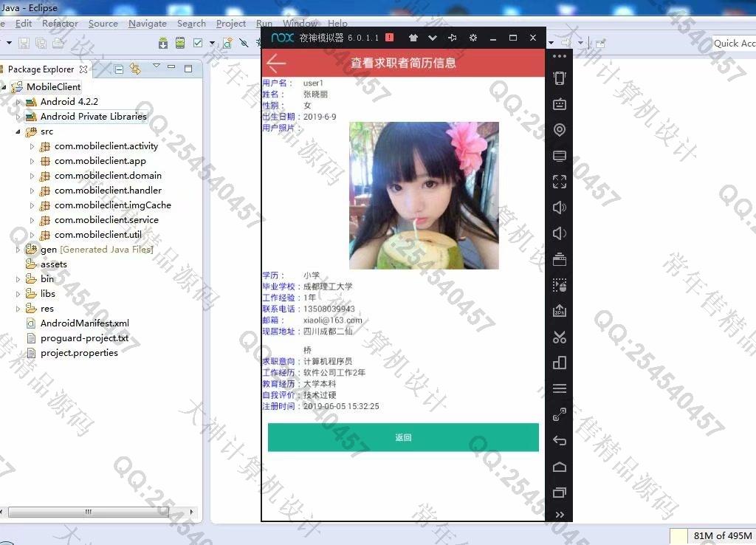Select the proguard-project.txt file
Viewport: 756px width, 545px height.
click(x=84, y=338)
